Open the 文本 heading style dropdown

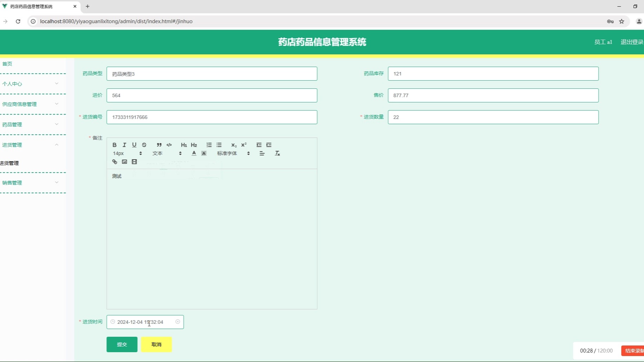[x=167, y=153]
